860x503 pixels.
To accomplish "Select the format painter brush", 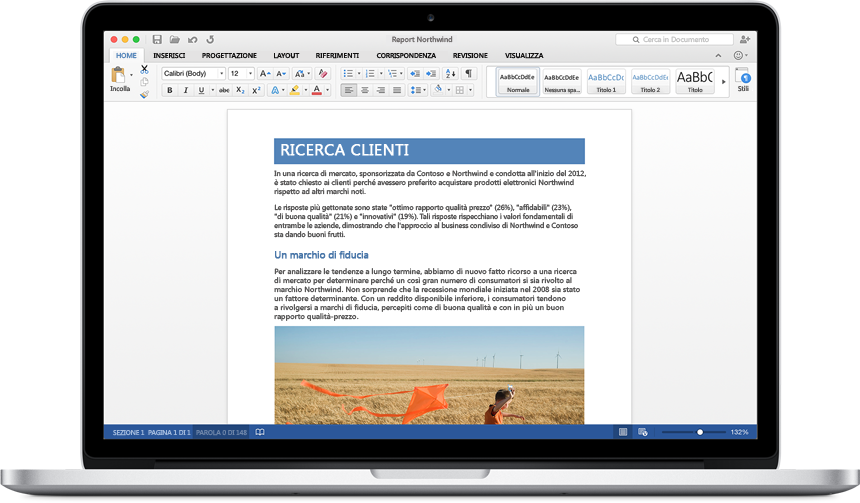I will [144, 94].
